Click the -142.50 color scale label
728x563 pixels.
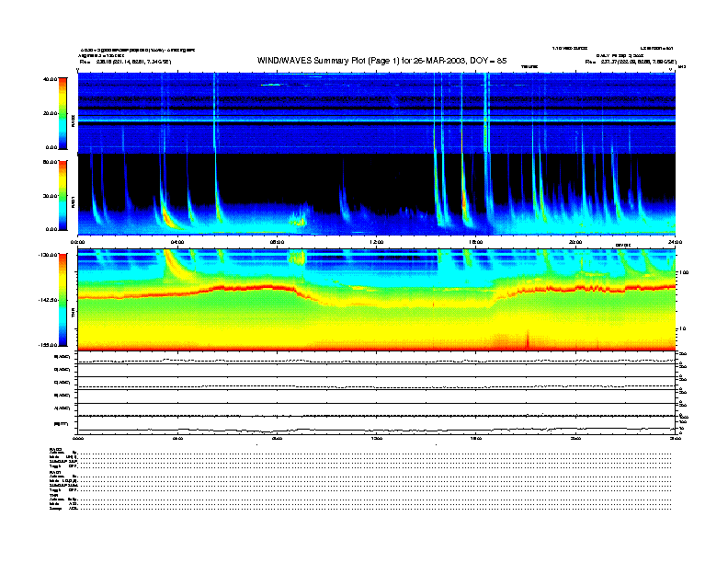[48, 300]
